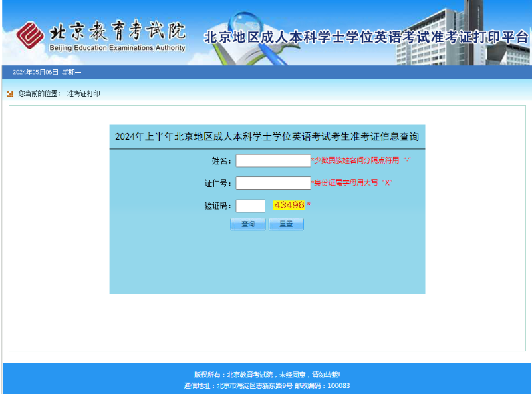Click the form heading 准考证信息查询
The height and width of the screenshot is (394, 532).
point(267,137)
